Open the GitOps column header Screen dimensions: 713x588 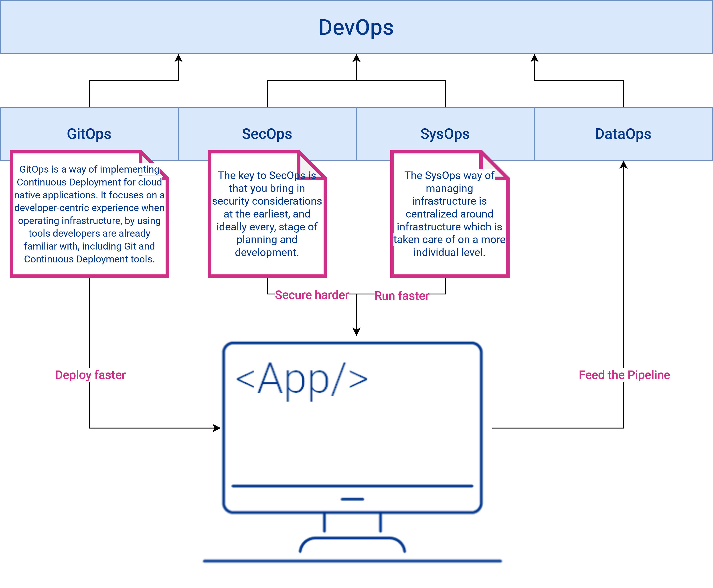pyautogui.click(x=89, y=134)
